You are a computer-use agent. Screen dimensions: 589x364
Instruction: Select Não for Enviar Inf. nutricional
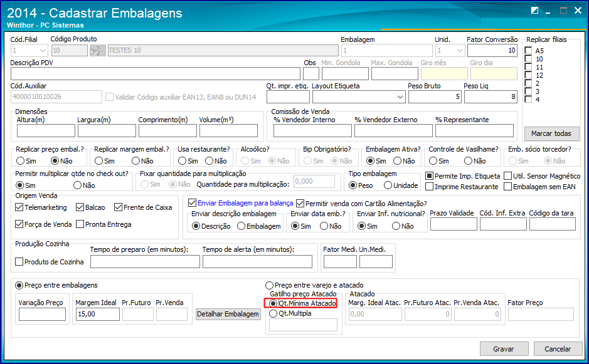click(x=396, y=226)
